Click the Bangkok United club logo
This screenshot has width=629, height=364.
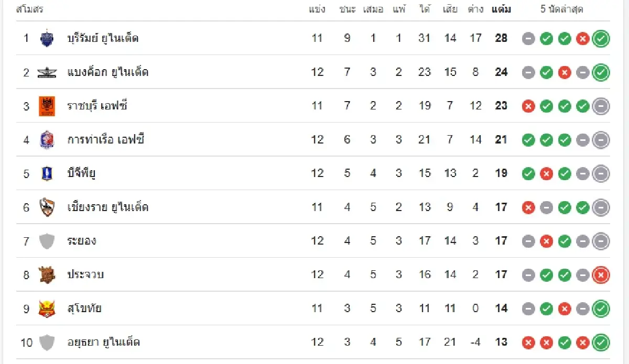(x=47, y=72)
